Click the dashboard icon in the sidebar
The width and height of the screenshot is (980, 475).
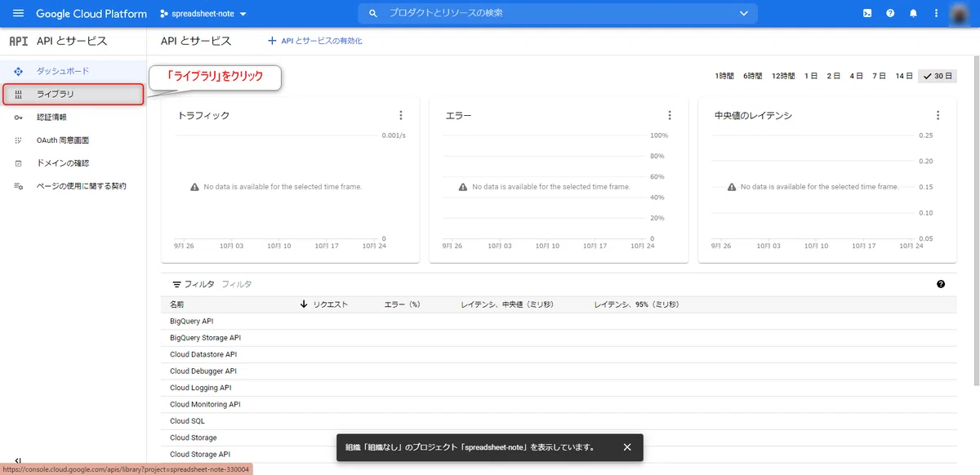(18, 72)
